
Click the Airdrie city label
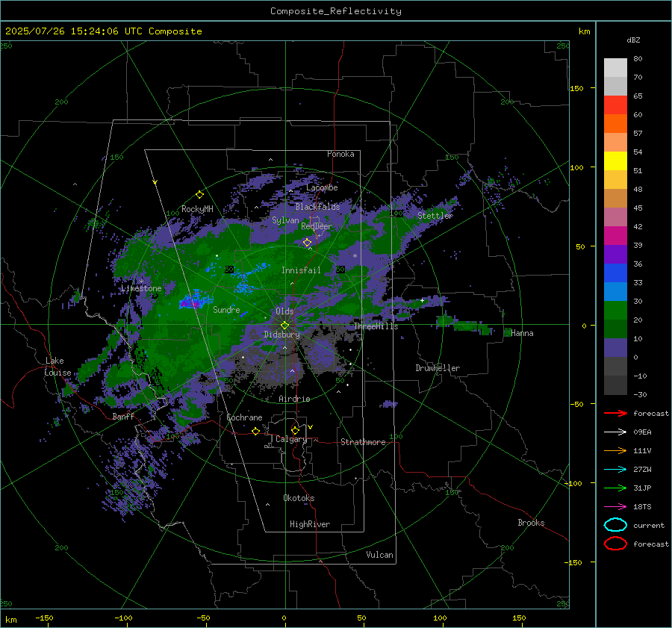click(294, 399)
